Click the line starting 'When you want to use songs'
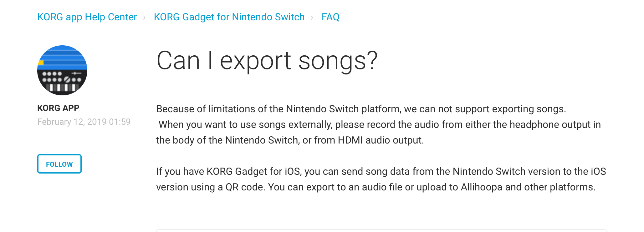The height and width of the screenshot is (232, 644). tap(380, 124)
